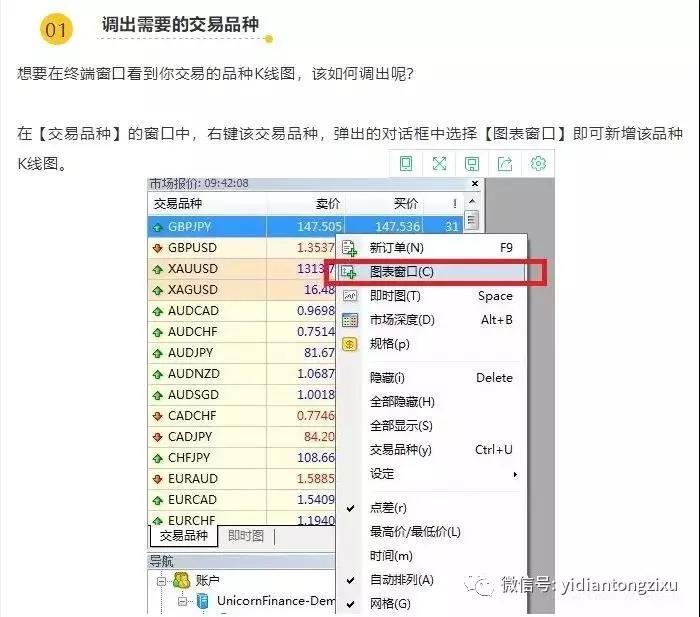Screen dimensions: 700x617
Task: Click the New Order (新订单) menu icon
Action: [x=350, y=248]
